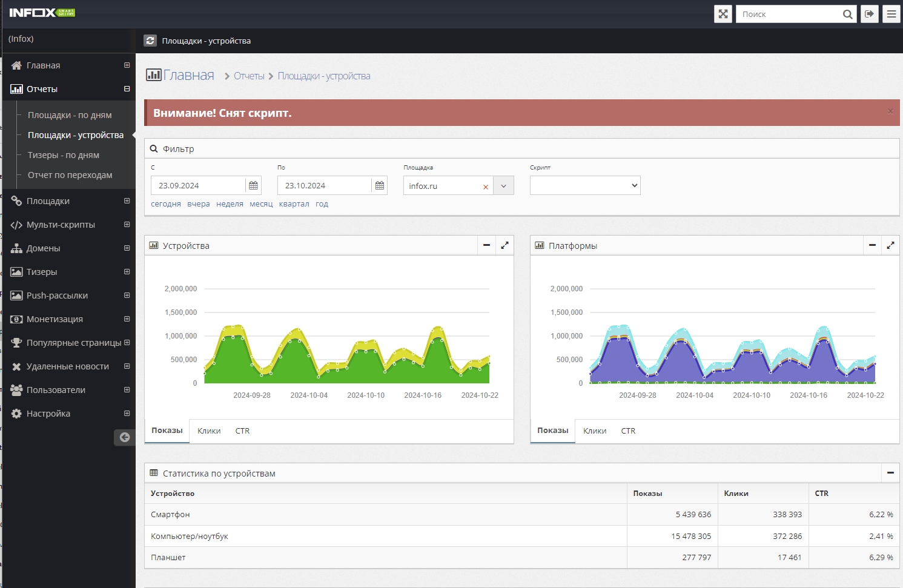Open Тизеры - по дням report
The height and width of the screenshot is (588, 903).
(x=64, y=155)
